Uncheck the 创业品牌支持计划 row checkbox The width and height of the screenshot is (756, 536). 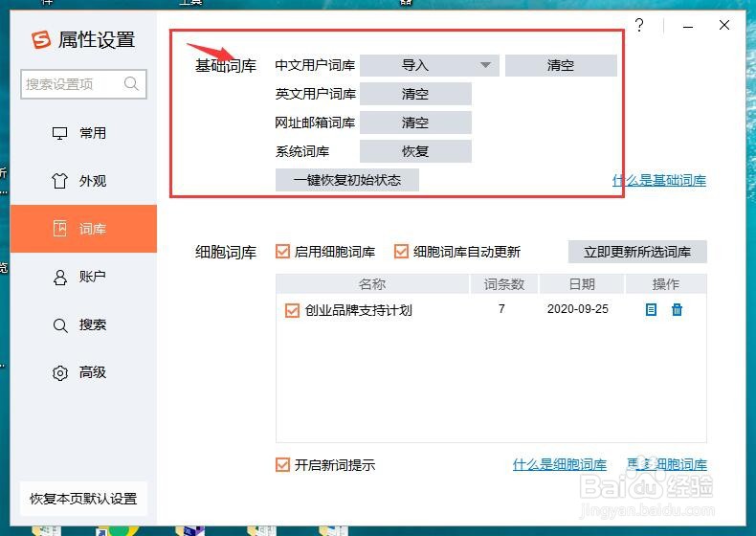point(292,310)
